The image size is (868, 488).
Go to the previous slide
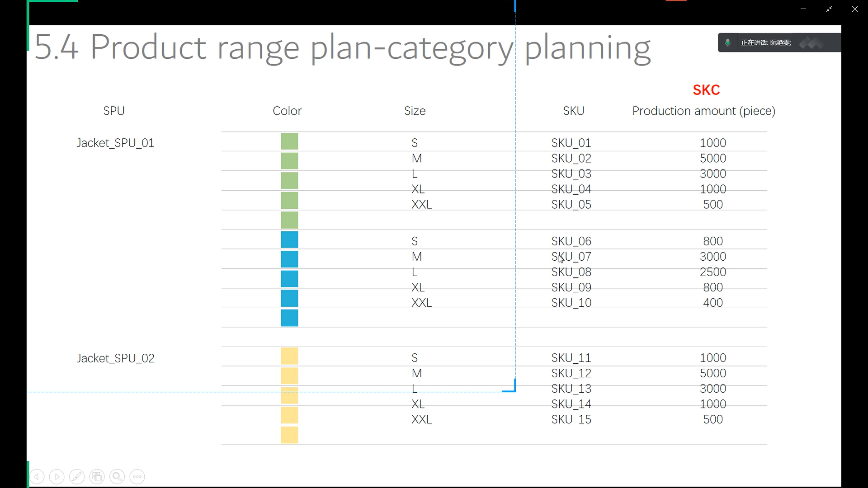(37, 476)
